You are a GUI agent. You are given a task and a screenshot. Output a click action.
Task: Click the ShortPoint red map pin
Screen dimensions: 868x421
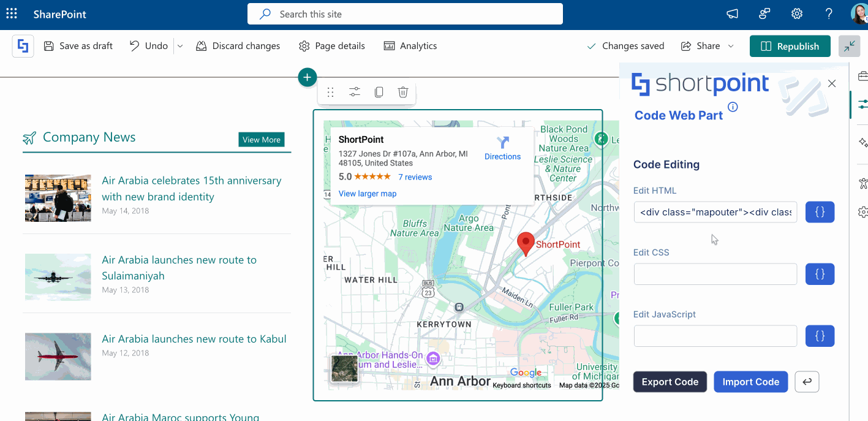click(x=525, y=244)
